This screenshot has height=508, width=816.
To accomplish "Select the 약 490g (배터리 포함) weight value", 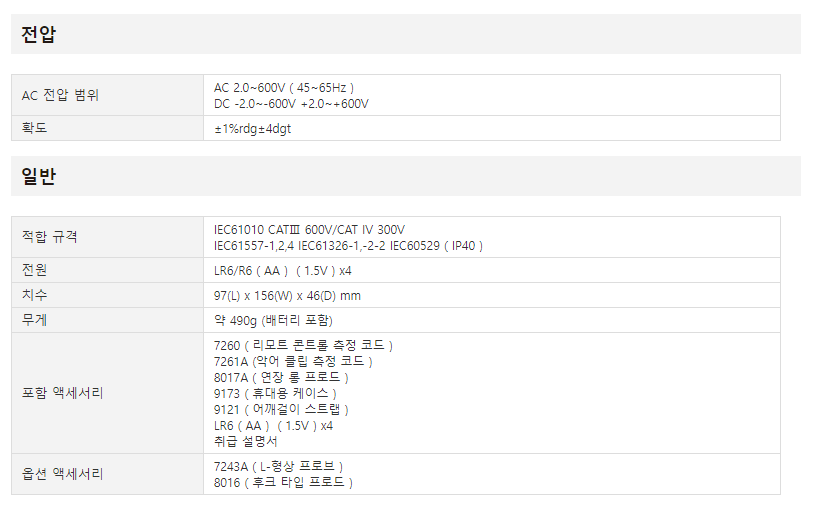I will coord(273,321).
